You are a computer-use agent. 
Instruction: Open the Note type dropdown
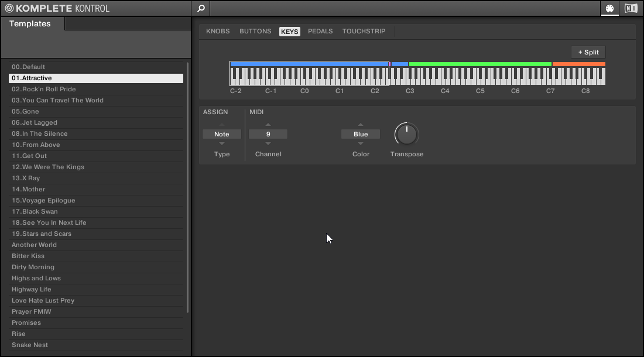pos(222,134)
